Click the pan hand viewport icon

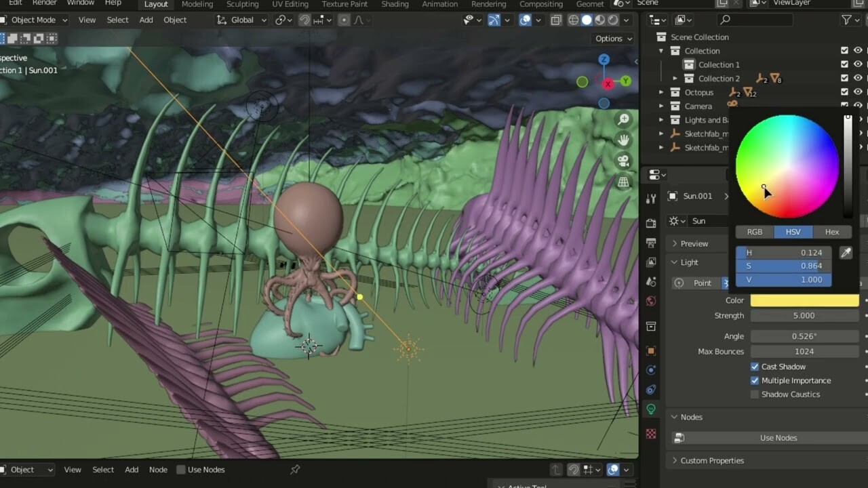point(623,140)
